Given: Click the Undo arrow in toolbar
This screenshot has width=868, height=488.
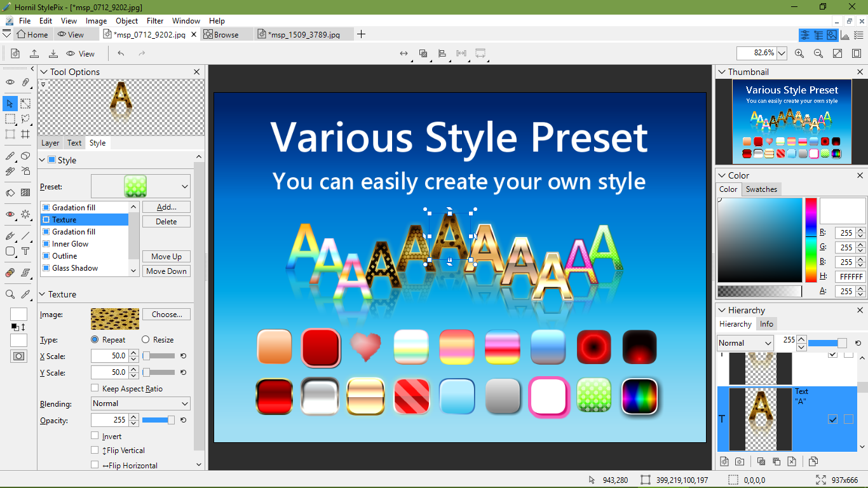Looking at the screenshot, I should (x=121, y=54).
